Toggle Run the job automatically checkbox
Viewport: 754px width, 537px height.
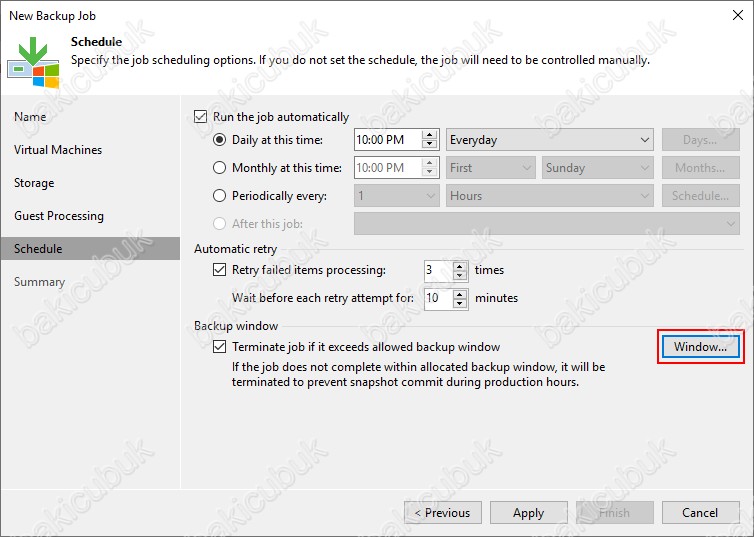click(201, 117)
